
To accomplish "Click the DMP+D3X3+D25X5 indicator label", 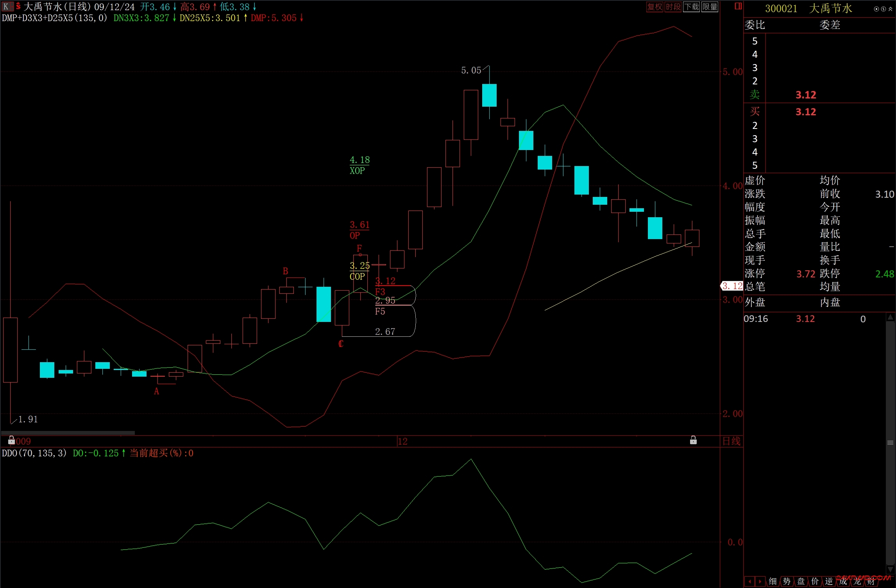I will [x=54, y=18].
